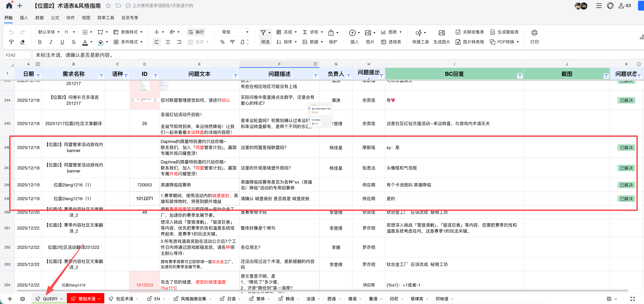Align text to the left

157,42
